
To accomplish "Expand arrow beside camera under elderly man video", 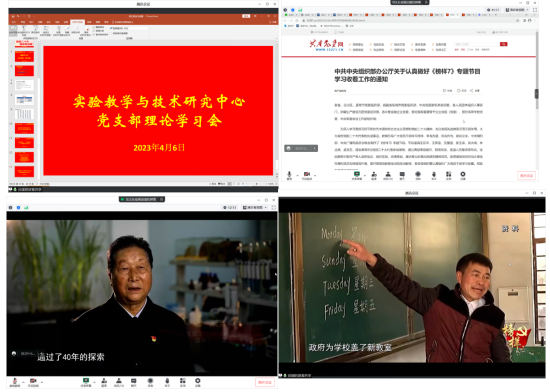I will pos(42,381).
